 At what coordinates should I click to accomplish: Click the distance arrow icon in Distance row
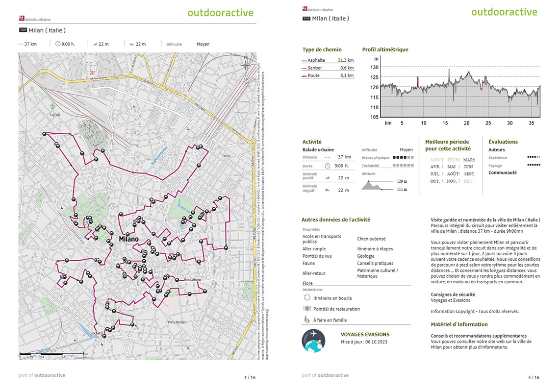(327, 157)
